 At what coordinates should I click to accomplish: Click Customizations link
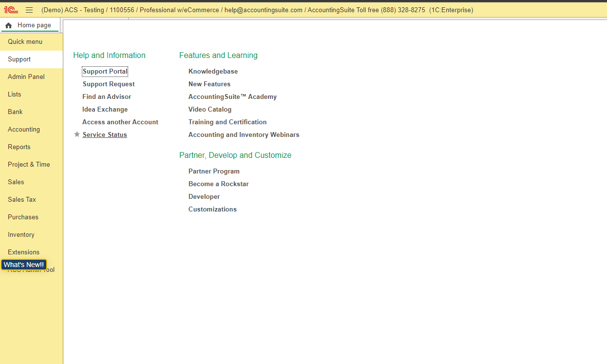pos(212,210)
